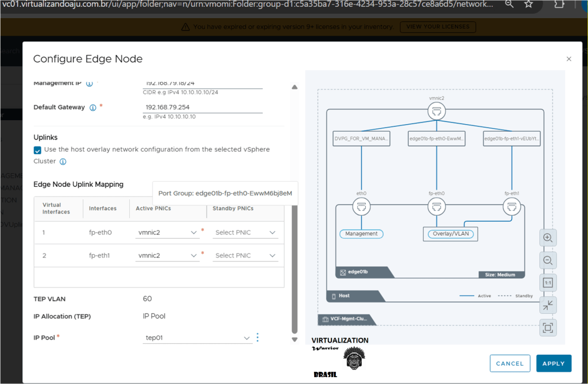The image size is (588, 384).
Task: Open Standby PNICs dropdown for fp-eth1
Action: click(x=245, y=255)
